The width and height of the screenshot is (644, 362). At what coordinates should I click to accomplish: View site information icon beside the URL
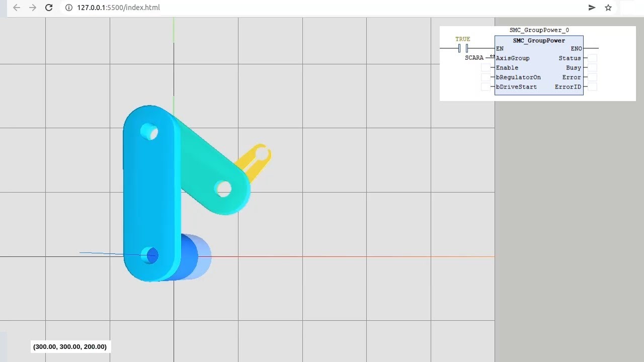coord(69,8)
